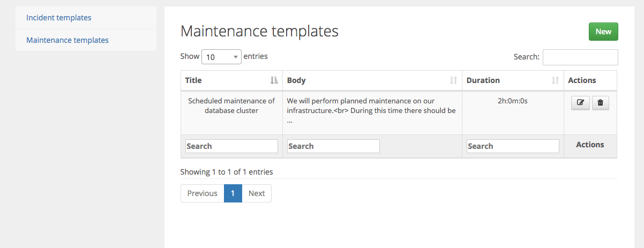The width and height of the screenshot is (644, 248).
Task: Select page 1 in pagination
Action: (x=233, y=193)
